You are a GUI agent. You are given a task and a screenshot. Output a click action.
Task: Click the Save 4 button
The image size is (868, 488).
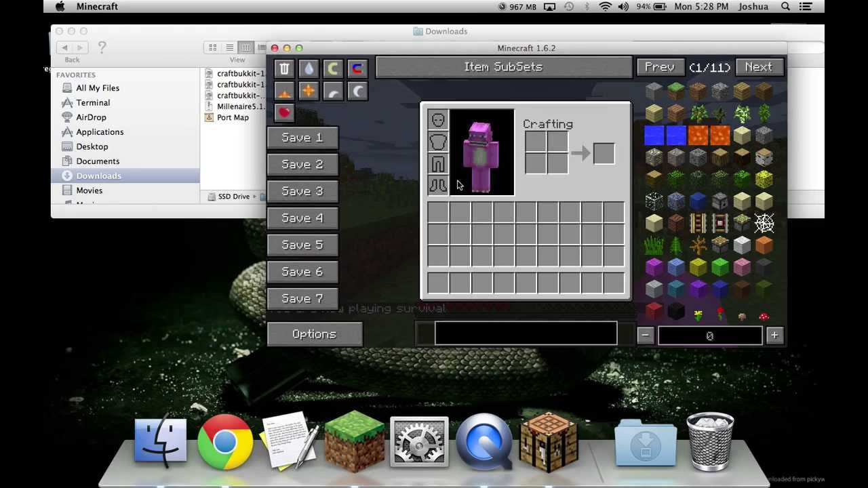click(302, 218)
